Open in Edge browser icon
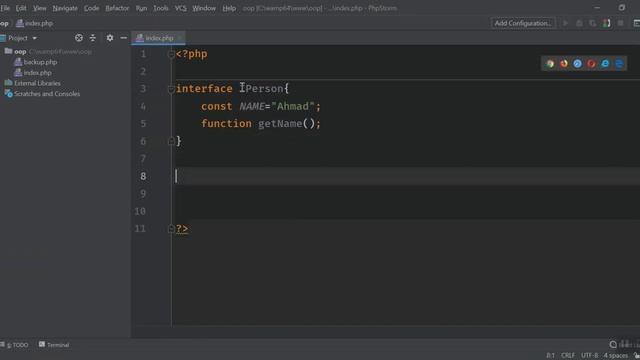640x360 pixels. (619, 64)
